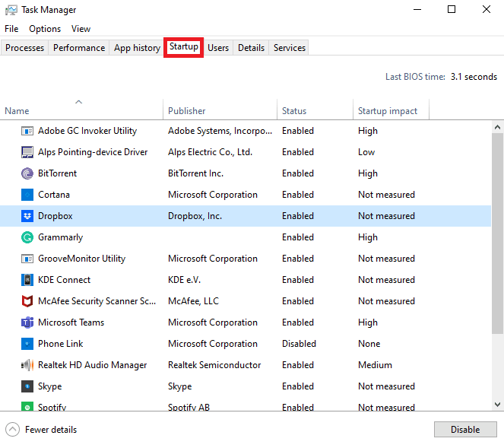Select the BitTorrent entry name
This screenshot has width=504, height=448.
point(57,173)
